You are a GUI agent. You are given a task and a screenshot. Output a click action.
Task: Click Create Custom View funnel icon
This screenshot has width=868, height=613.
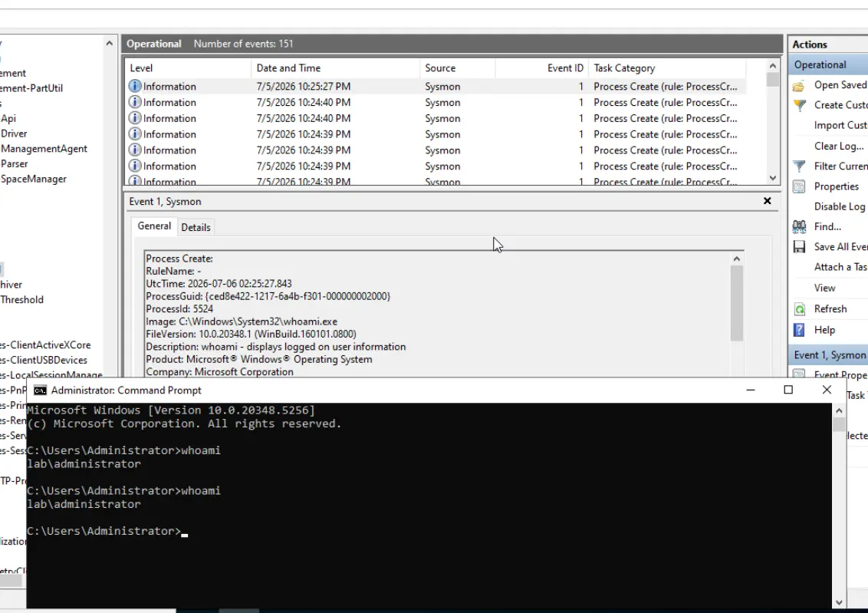coord(799,105)
